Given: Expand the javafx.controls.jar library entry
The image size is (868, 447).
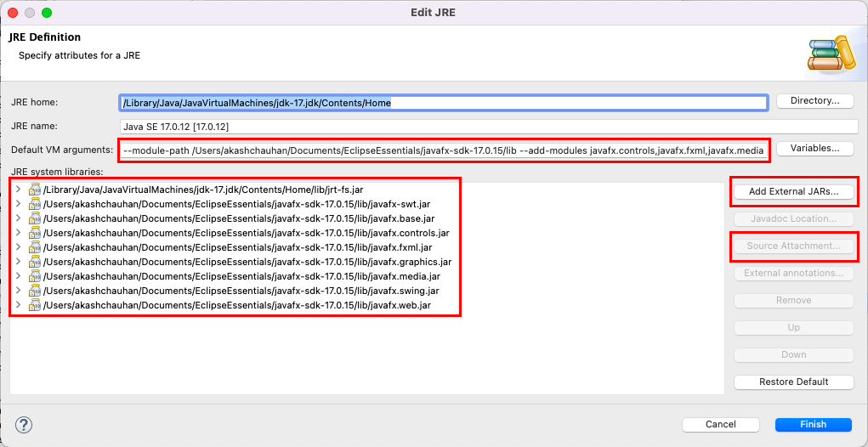Looking at the screenshot, I should pyautogui.click(x=18, y=232).
